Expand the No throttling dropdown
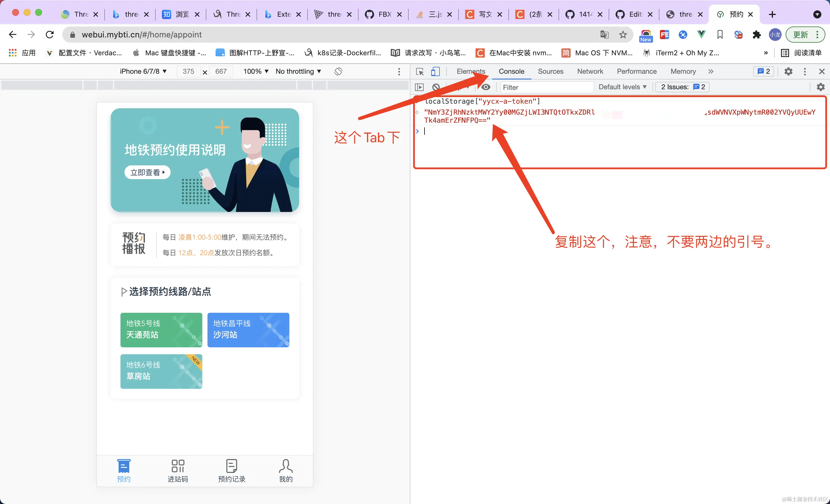The width and height of the screenshot is (830, 504). coord(298,71)
